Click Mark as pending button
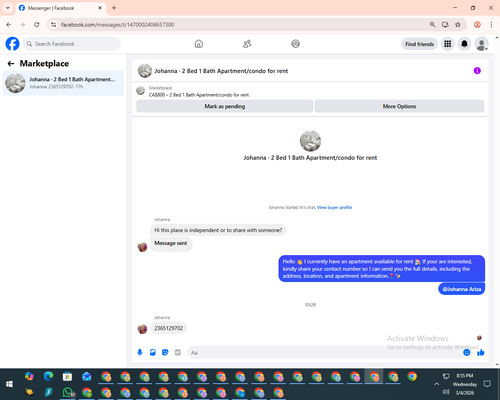 coord(225,106)
